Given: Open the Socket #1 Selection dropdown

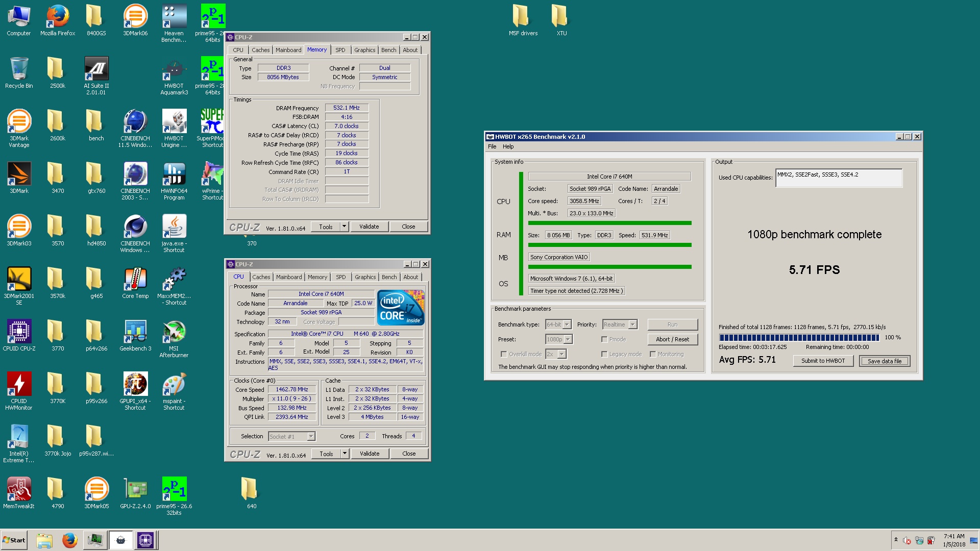Looking at the screenshot, I should tap(311, 437).
